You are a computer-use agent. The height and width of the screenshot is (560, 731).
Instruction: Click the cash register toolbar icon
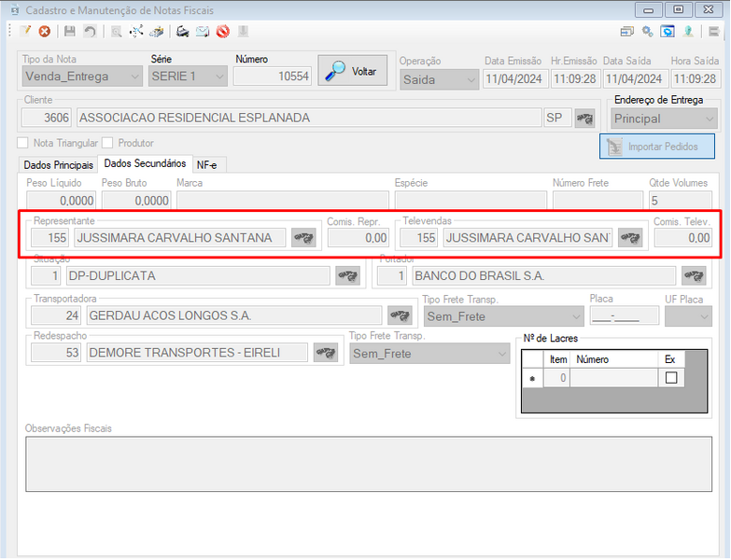point(157,31)
